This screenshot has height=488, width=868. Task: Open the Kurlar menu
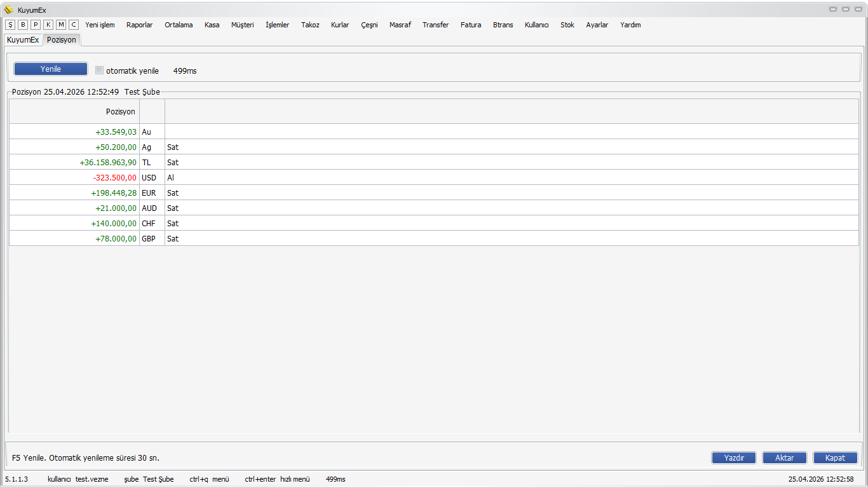(340, 25)
